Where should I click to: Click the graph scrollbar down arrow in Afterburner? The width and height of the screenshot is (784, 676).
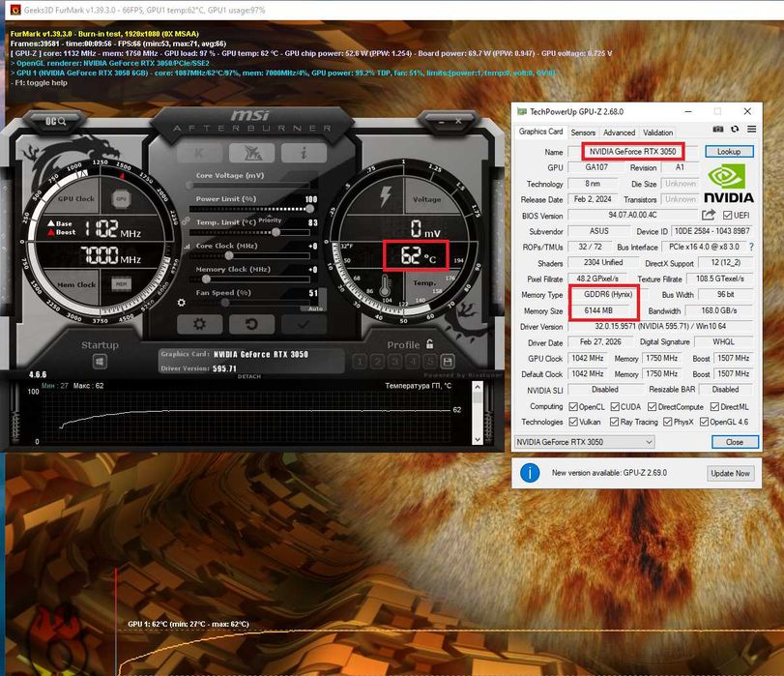point(478,439)
